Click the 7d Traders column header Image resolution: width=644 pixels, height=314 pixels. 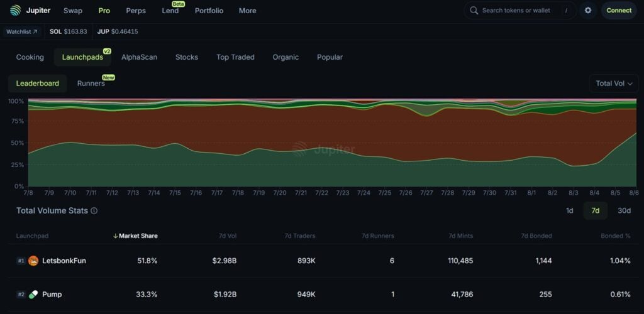[300, 235]
